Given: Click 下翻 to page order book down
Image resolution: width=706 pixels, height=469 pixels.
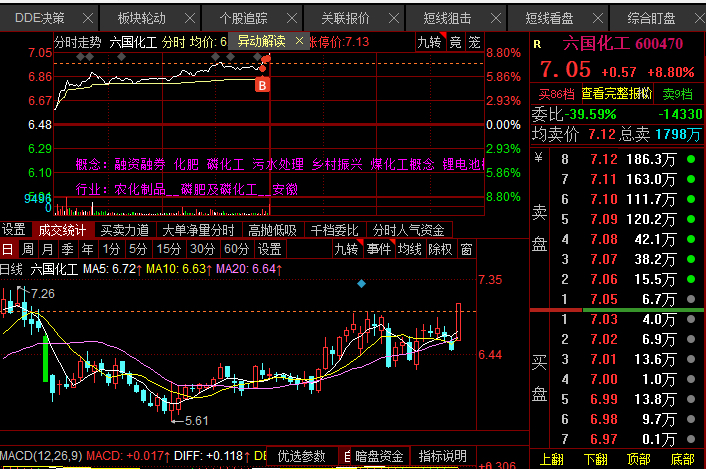Looking at the screenshot, I should [595, 459].
